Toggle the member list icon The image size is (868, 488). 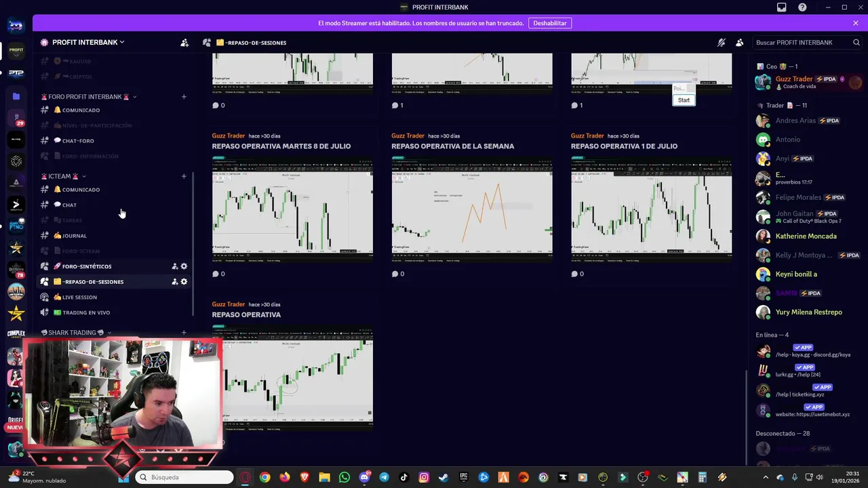740,43
